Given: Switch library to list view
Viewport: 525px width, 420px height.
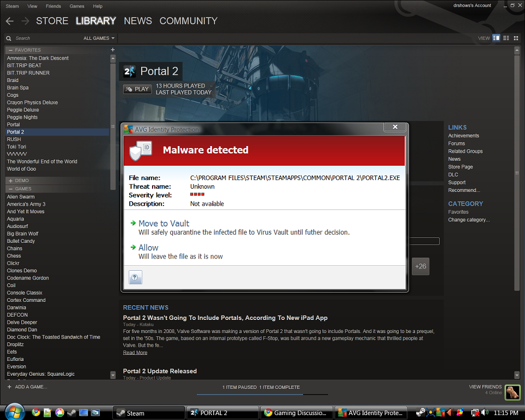Looking at the screenshot, I should pos(505,38).
